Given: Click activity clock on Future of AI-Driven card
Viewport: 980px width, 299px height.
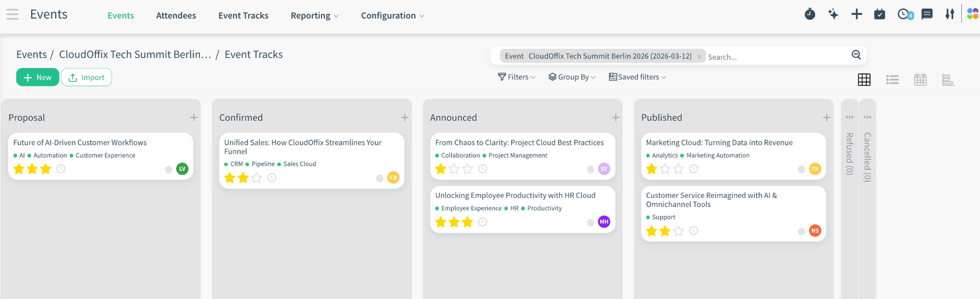Looking at the screenshot, I should (x=61, y=169).
